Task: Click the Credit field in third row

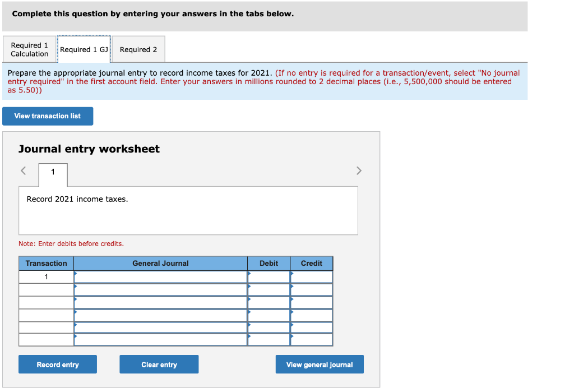Action: click(x=312, y=303)
